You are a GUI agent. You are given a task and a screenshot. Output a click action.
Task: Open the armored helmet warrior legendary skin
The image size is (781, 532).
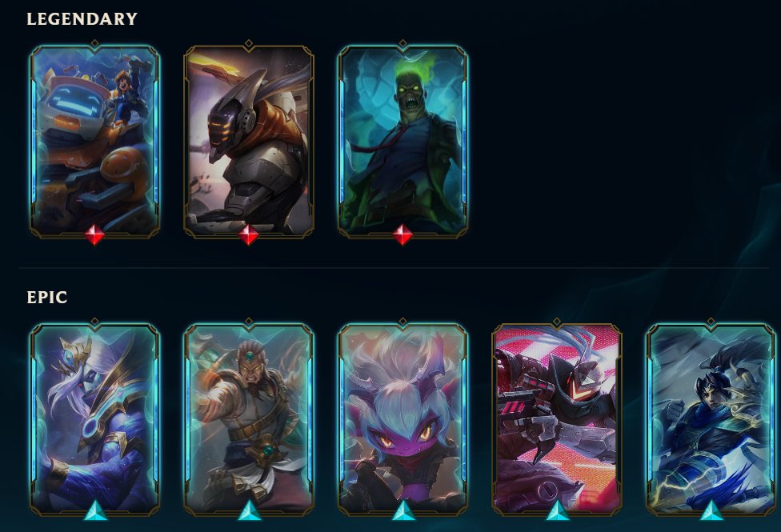249,141
